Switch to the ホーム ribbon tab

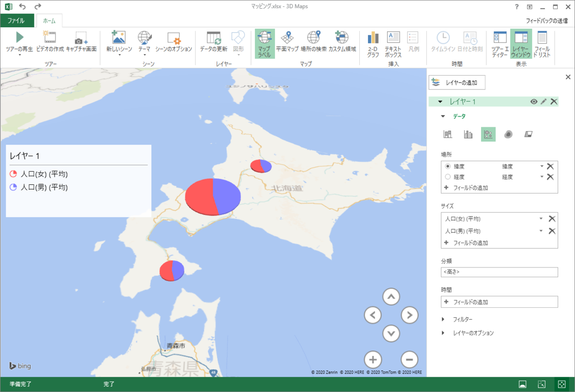(49, 21)
